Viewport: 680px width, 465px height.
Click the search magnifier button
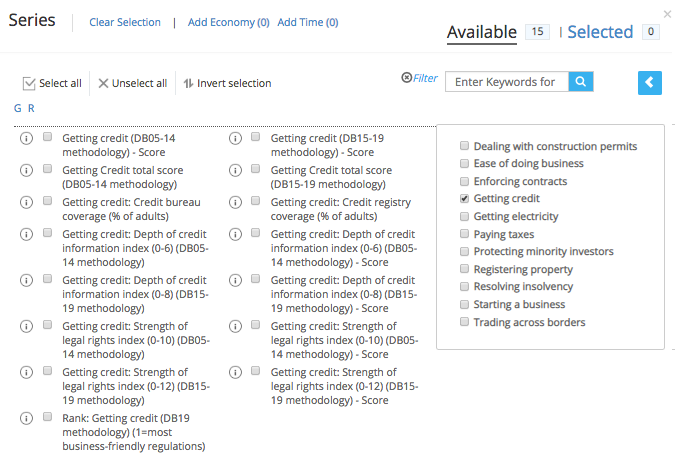click(x=581, y=82)
